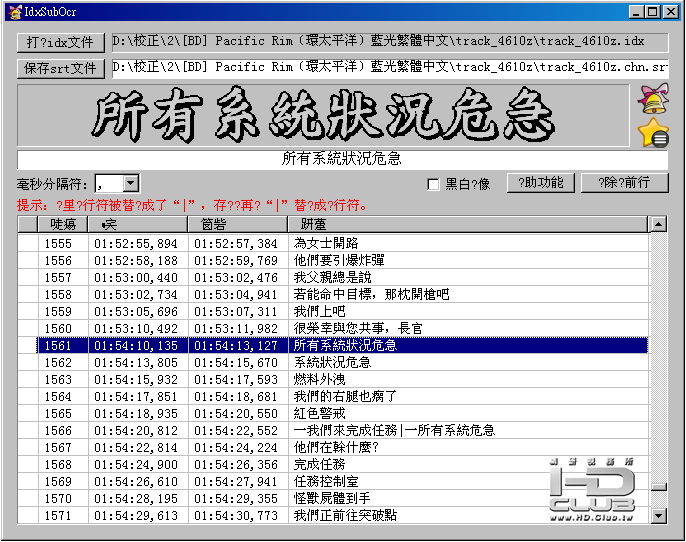Click the idx file path field
This screenshot has height=542, width=686.
click(x=390, y=42)
